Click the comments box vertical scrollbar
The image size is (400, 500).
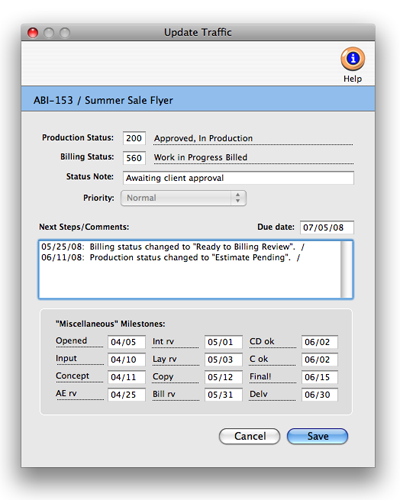347,269
